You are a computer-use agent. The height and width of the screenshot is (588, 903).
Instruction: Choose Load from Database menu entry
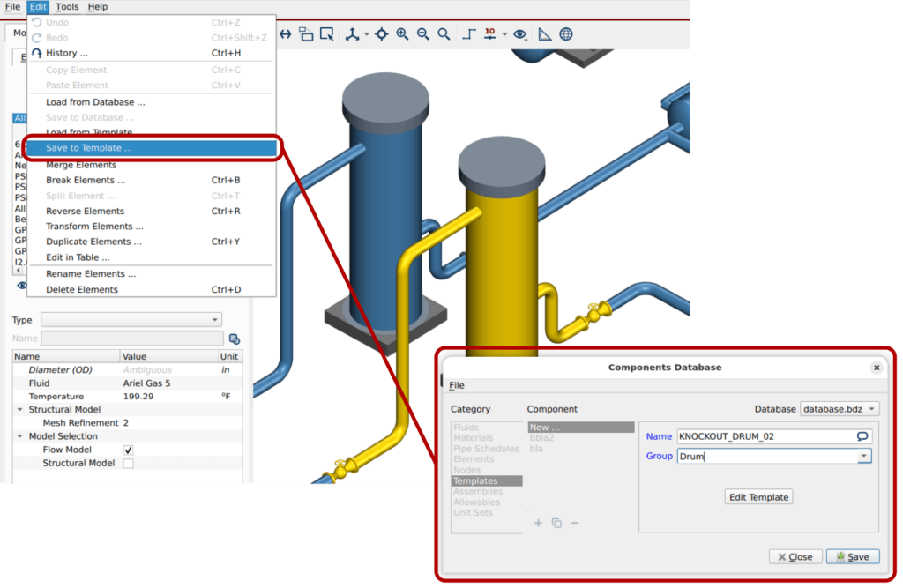[152, 102]
